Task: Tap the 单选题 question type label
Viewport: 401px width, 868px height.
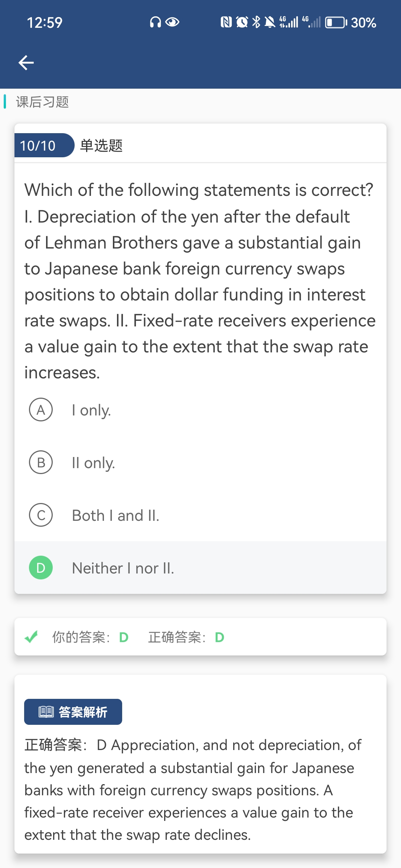Action: pyautogui.click(x=101, y=146)
